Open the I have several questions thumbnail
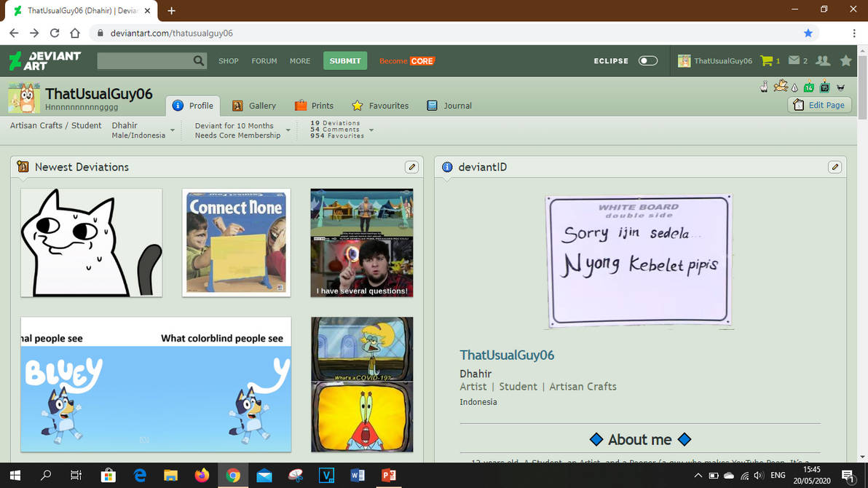 coord(361,243)
